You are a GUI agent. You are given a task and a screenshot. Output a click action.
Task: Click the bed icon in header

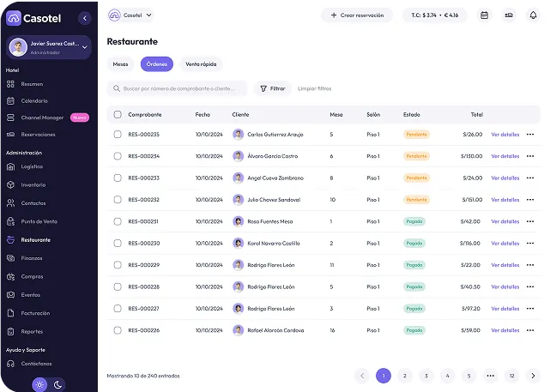(x=508, y=15)
